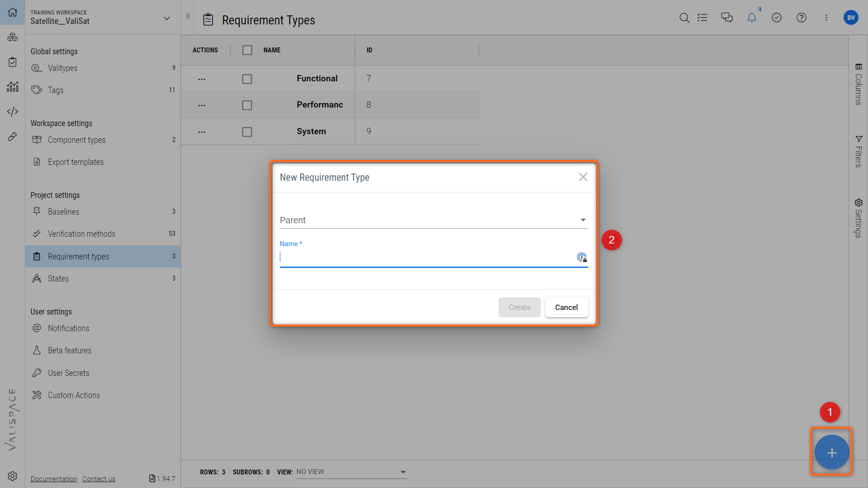
Task: Open Custom Actions settings
Action: pyautogui.click(x=103, y=395)
